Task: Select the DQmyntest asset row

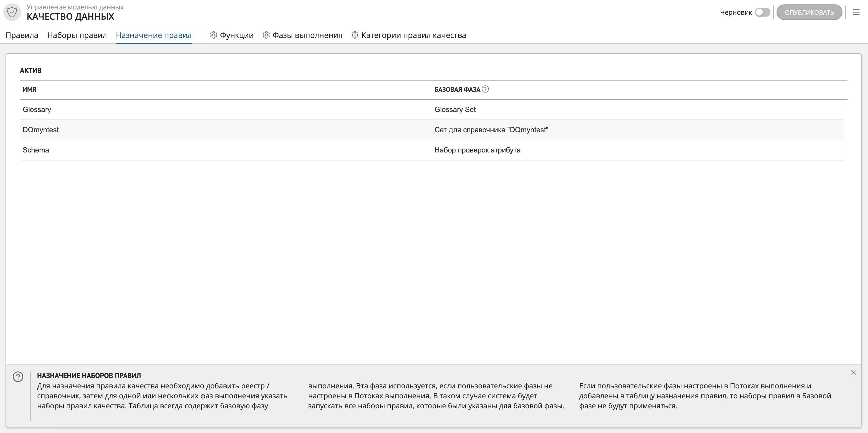Action: click(x=432, y=130)
